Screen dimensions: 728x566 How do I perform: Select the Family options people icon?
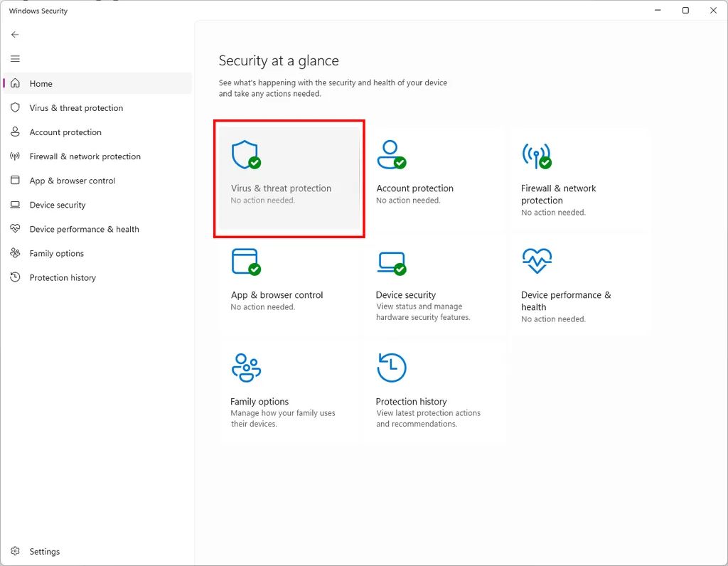[245, 367]
